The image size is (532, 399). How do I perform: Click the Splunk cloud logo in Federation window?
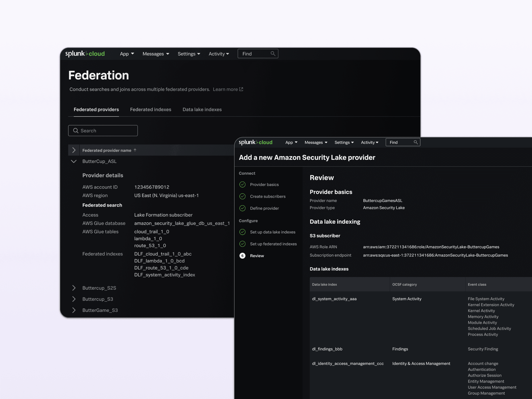85,54
